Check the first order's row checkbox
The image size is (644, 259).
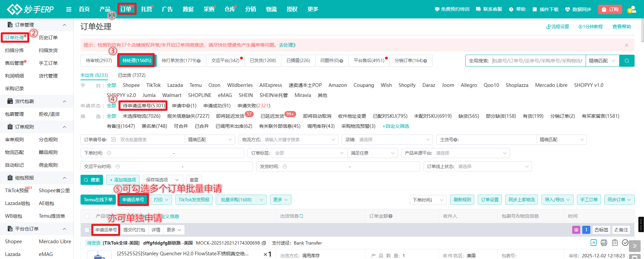(x=87, y=230)
